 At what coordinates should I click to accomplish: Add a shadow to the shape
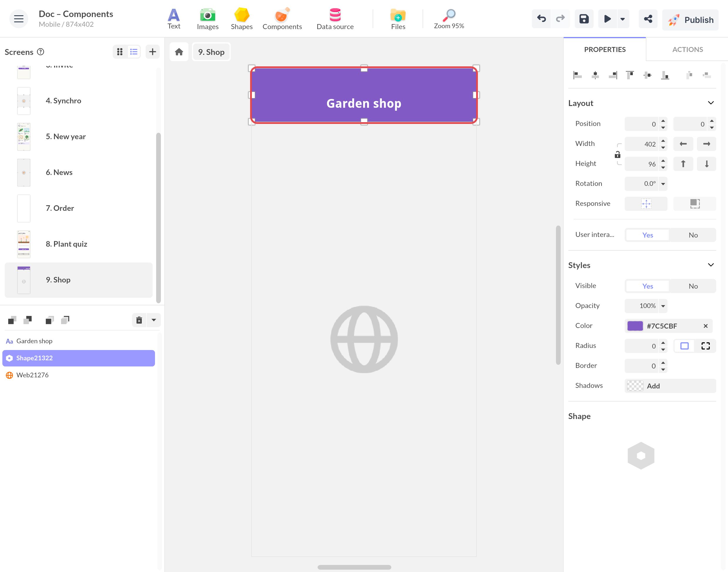click(x=670, y=386)
